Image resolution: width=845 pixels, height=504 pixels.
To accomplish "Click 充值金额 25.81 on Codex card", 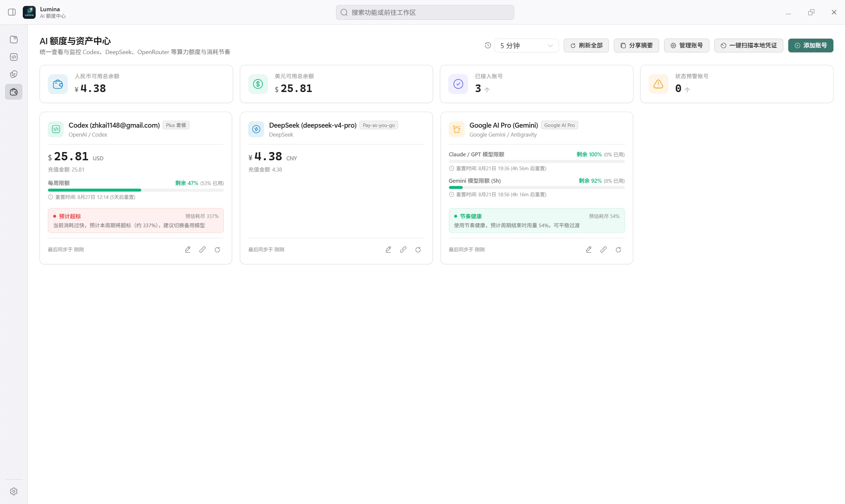I will (x=66, y=170).
